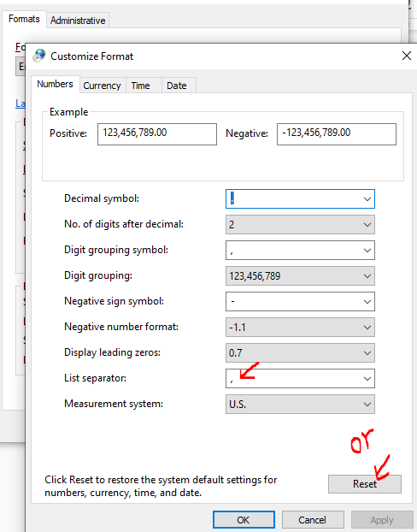Screen dimensions: 417x532
Task: Select the Date tab
Action: pyautogui.click(x=177, y=86)
